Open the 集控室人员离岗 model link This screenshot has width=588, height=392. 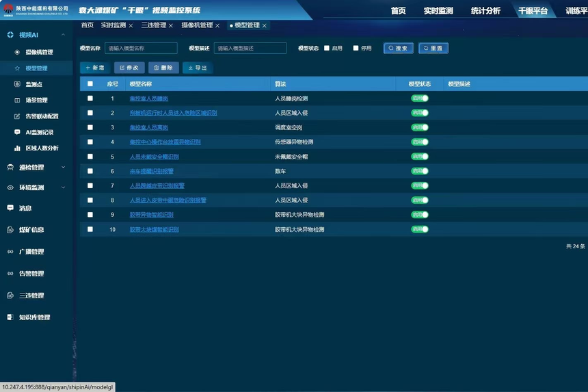click(x=149, y=127)
